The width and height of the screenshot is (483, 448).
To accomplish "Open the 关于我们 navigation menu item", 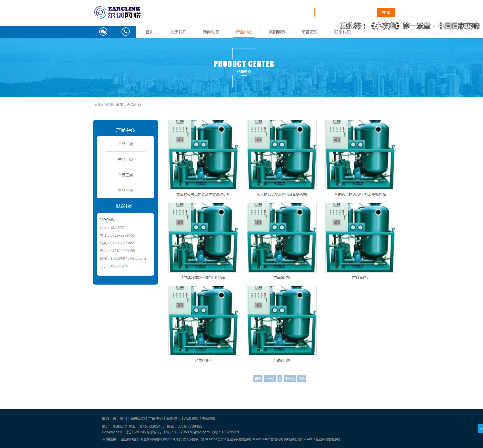I will click(x=178, y=32).
